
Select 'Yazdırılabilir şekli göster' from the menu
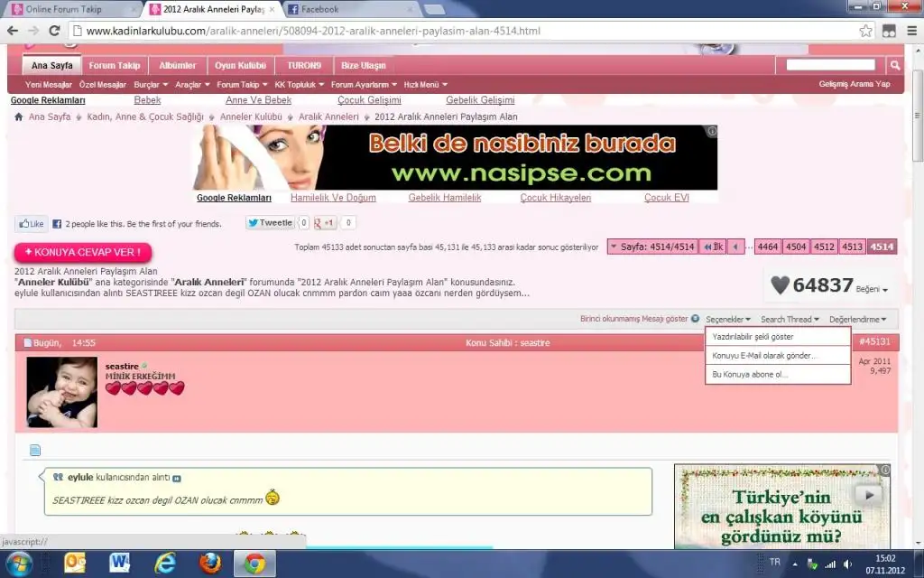753,337
